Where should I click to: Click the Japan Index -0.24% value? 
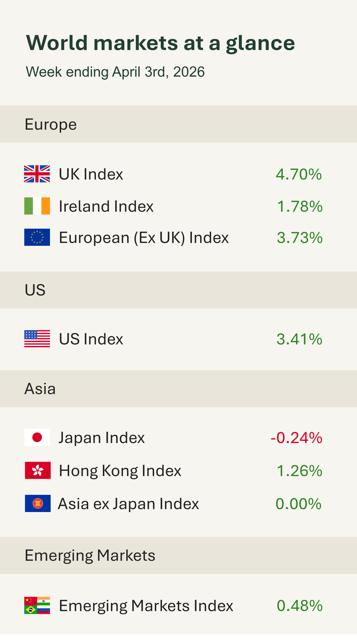(296, 438)
